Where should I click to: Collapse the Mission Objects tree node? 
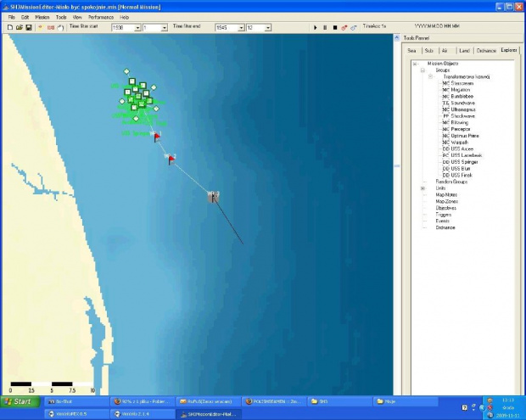click(415, 64)
